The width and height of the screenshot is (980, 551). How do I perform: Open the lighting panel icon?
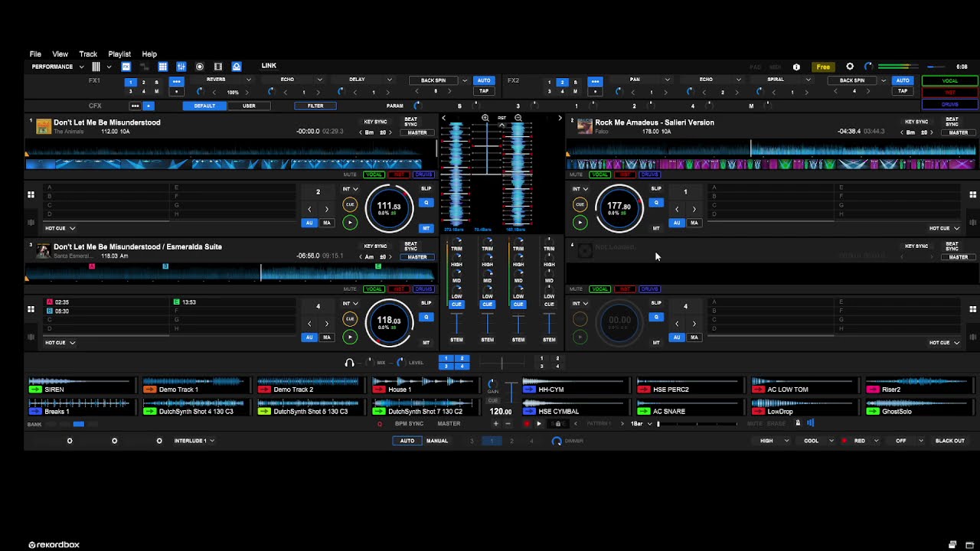[x=237, y=67]
